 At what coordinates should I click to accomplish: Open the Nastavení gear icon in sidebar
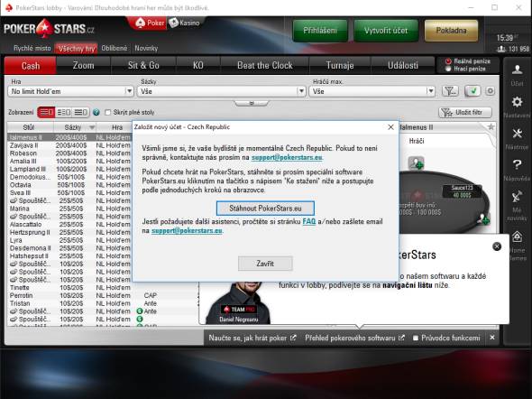coord(517,102)
